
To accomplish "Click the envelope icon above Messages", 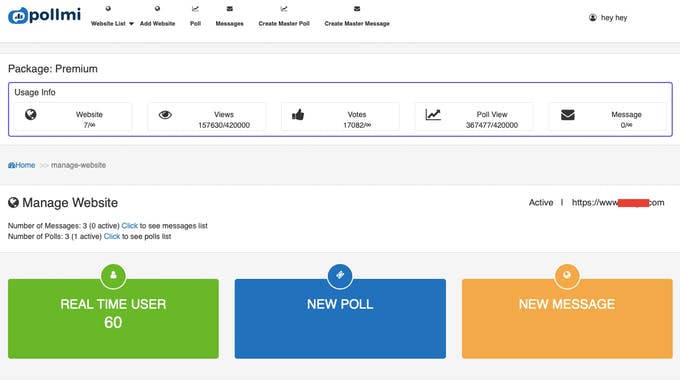I will [229, 8].
